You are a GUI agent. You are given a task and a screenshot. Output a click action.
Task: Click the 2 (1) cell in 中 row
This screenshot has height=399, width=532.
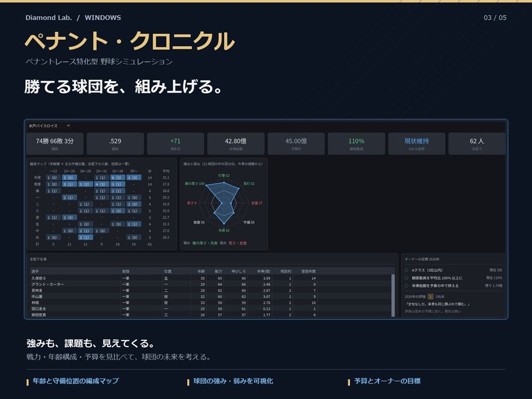[86, 231]
